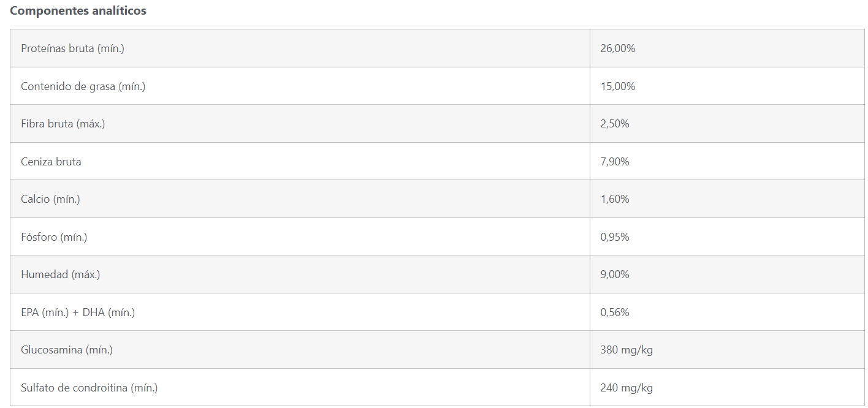The image size is (868, 408).
Task: Click the 7,90% ash value
Action: (615, 162)
